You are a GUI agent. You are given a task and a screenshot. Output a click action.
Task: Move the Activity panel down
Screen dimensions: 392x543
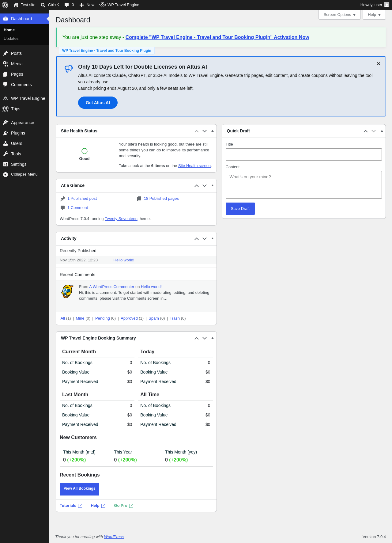click(x=205, y=239)
